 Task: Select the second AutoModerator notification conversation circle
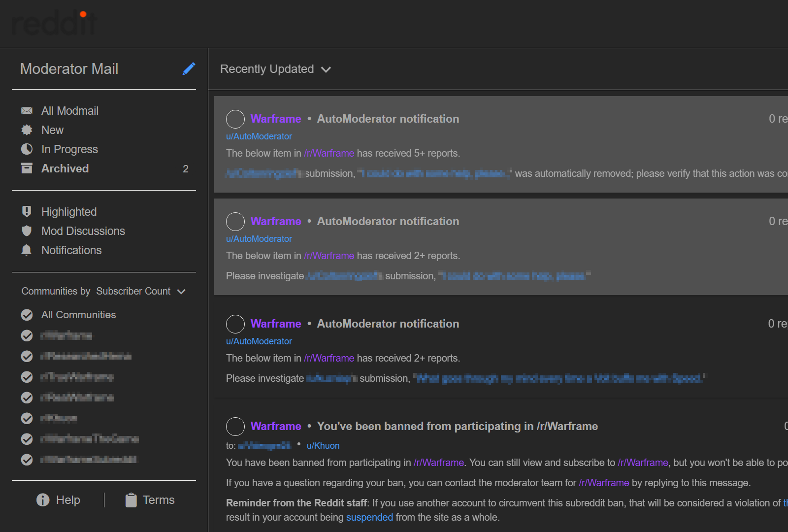(x=235, y=222)
